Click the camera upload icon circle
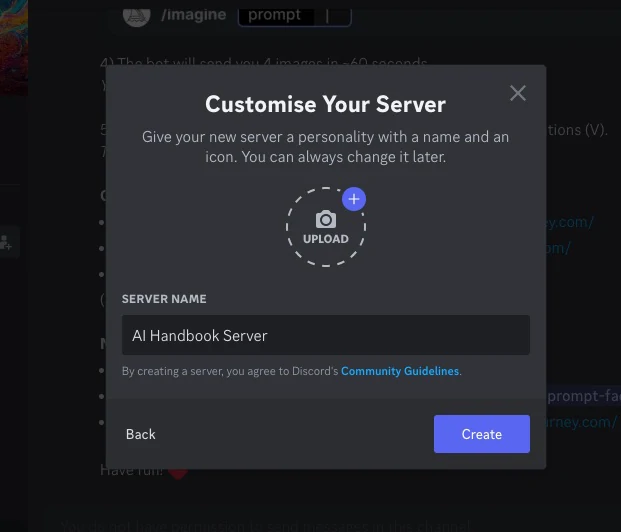This screenshot has height=532, width=621. pyautogui.click(x=326, y=227)
